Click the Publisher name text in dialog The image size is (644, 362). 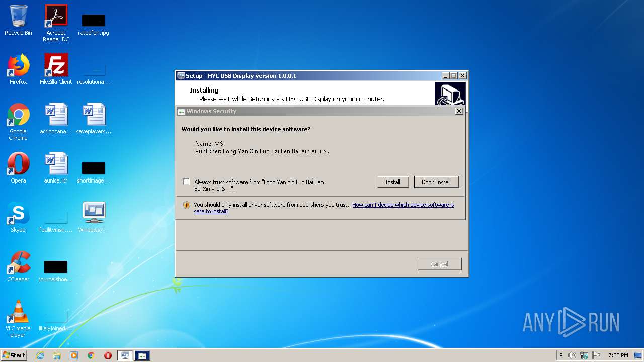[x=263, y=151]
